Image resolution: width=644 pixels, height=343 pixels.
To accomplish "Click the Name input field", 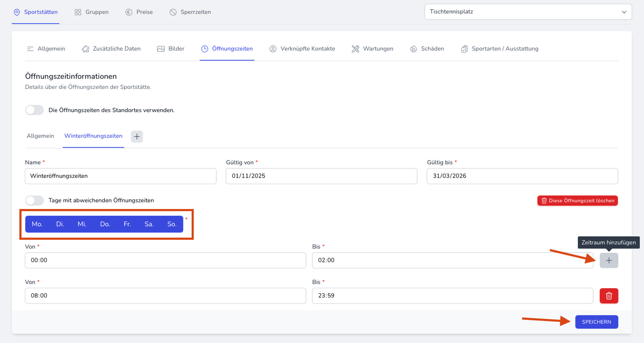I will pos(121,176).
